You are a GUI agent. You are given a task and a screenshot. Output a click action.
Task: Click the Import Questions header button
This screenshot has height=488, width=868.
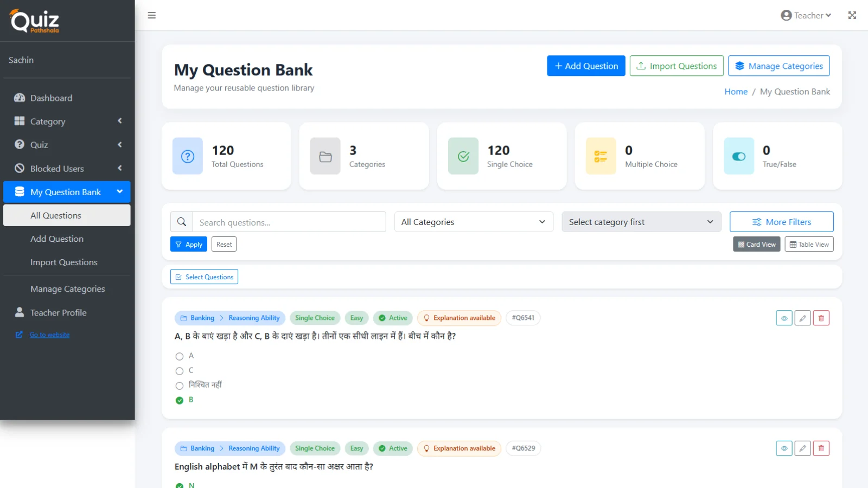(x=676, y=66)
